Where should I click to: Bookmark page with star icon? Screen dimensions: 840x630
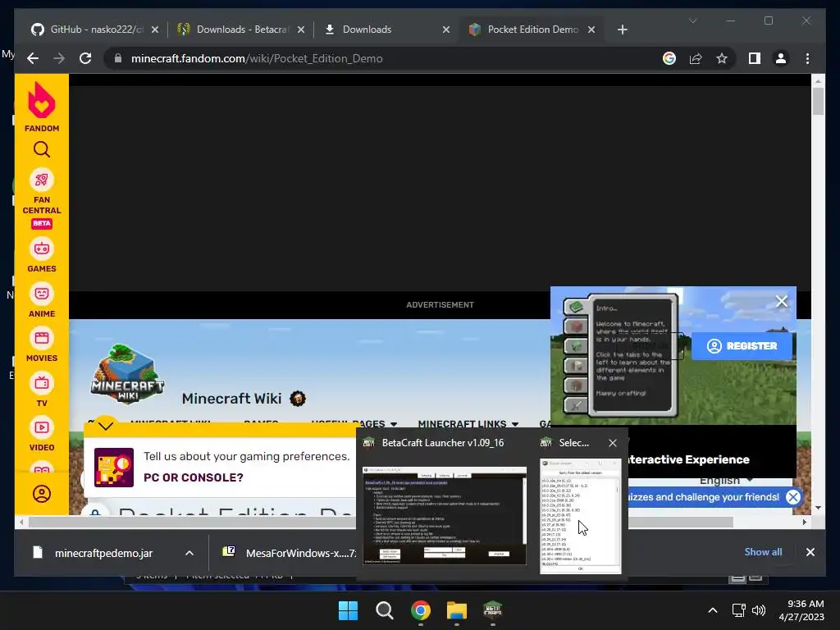[722, 58]
